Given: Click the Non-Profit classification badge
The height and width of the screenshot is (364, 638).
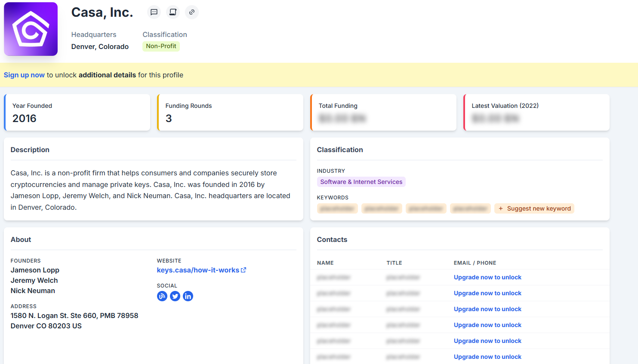Looking at the screenshot, I should (161, 46).
